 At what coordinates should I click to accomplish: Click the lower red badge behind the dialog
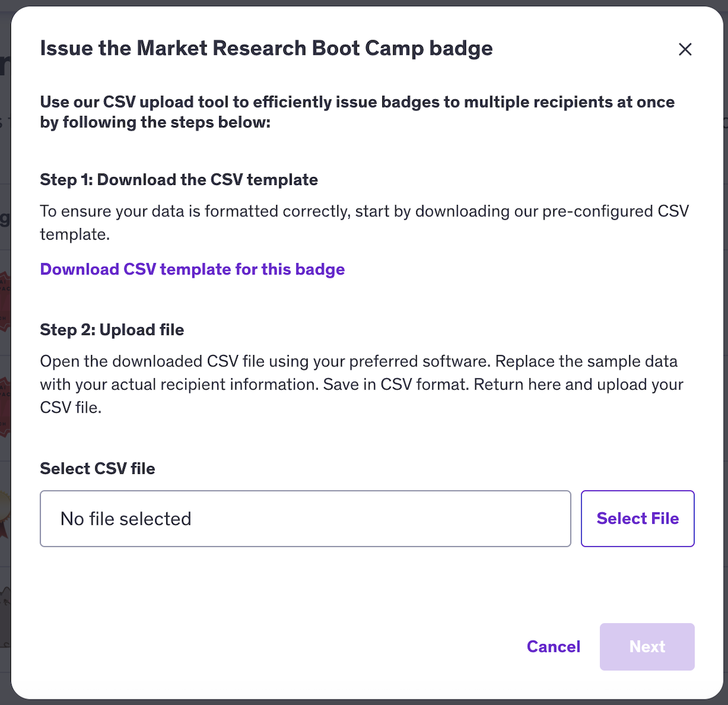5,406
